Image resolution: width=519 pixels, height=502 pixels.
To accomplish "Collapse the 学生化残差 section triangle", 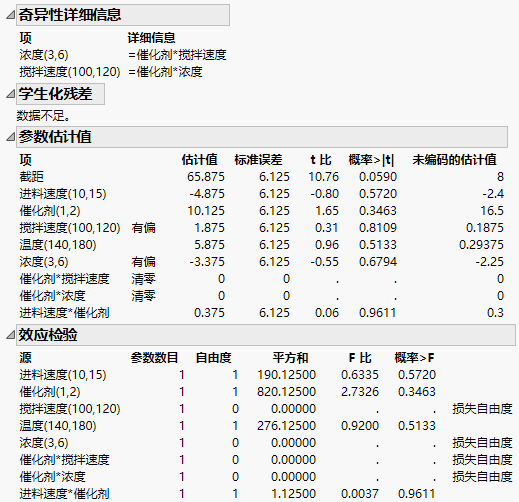I will tap(10, 94).
